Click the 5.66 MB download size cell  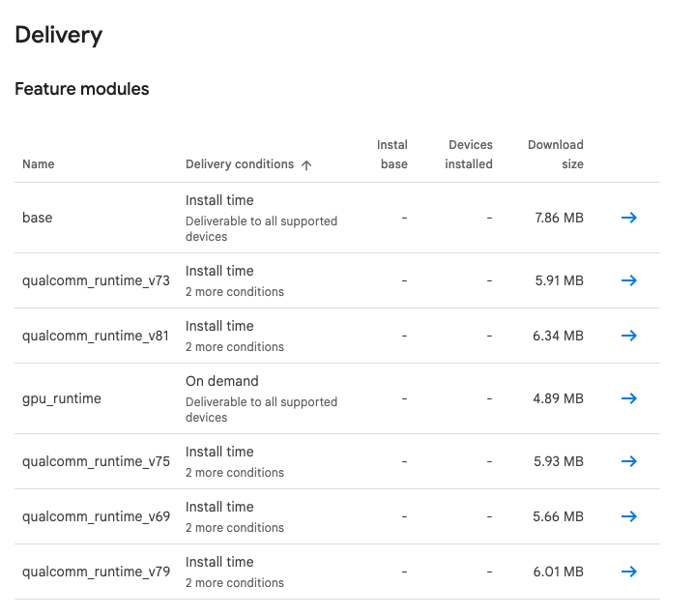558,516
